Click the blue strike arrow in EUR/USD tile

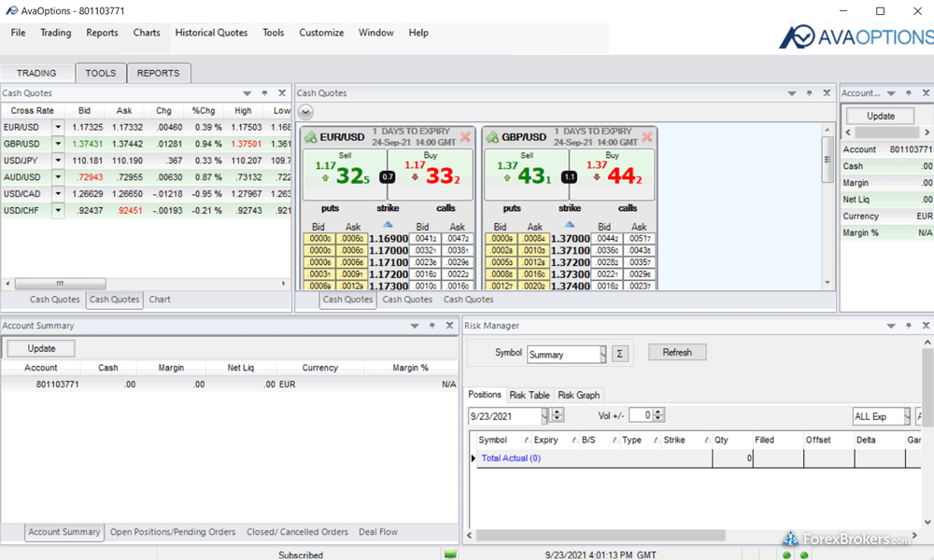[x=389, y=225]
